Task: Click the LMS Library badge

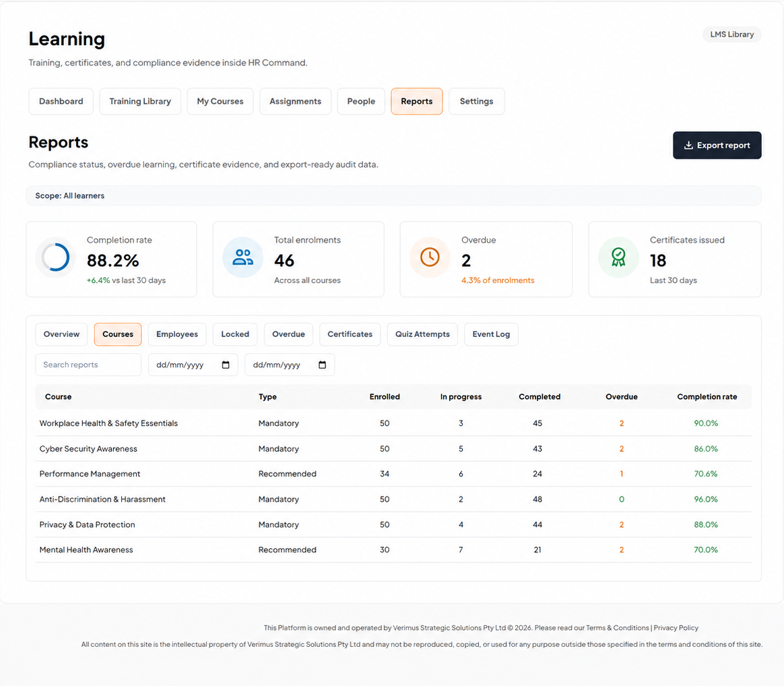Action: [x=732, y=34]
